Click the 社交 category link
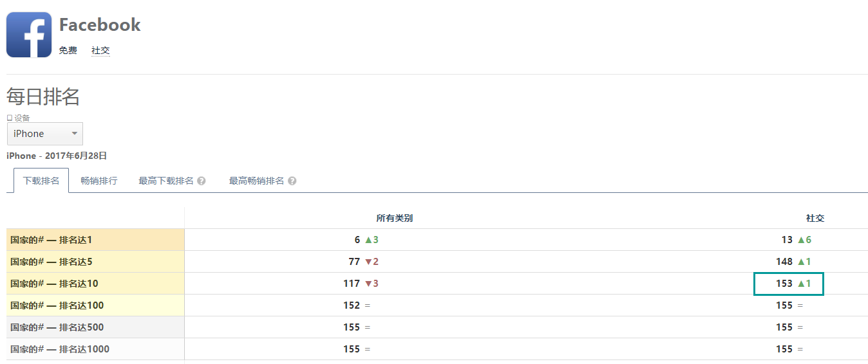Image resolution: width=868 pixels, height=364 pixels. pyautogui.click(x=100, y=50)
